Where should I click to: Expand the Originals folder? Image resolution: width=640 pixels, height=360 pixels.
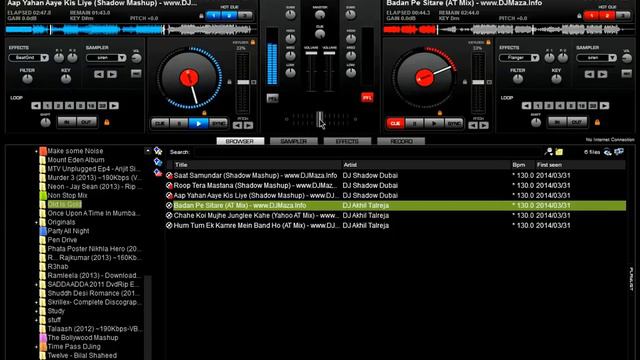pyautogui.click(x=36, y=223)
